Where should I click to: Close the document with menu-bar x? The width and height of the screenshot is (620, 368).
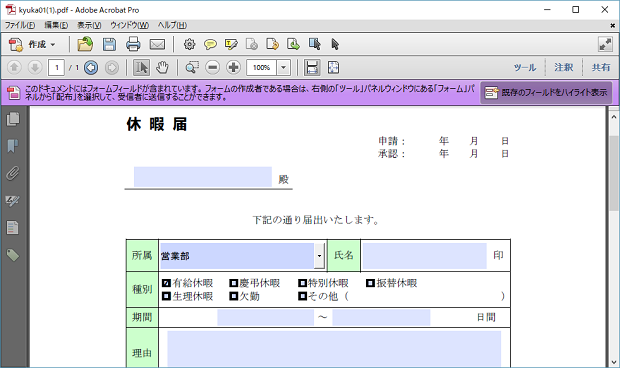click(x=612, y=25)
